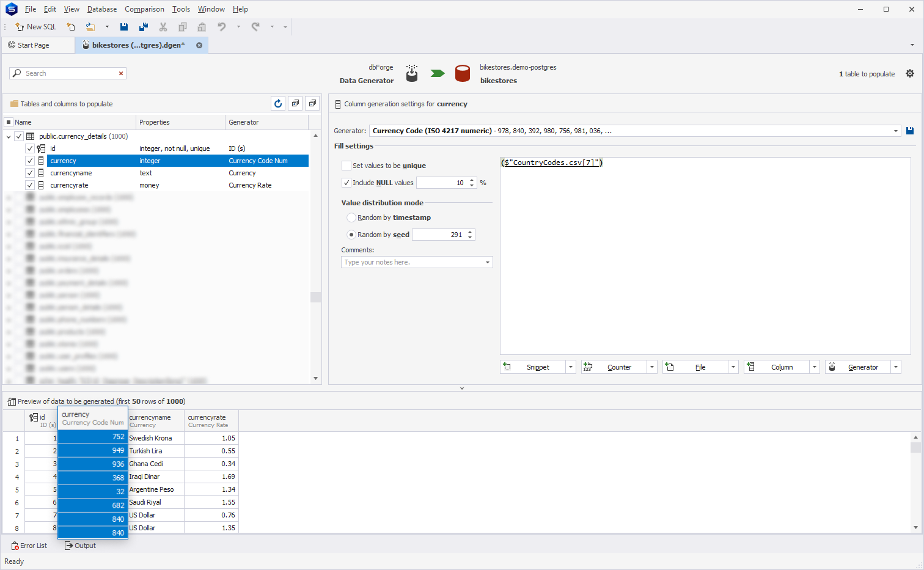The image size is (924, 570).
Task: Click the CountryCodes.csv expression editor
Action: [705, 255]
